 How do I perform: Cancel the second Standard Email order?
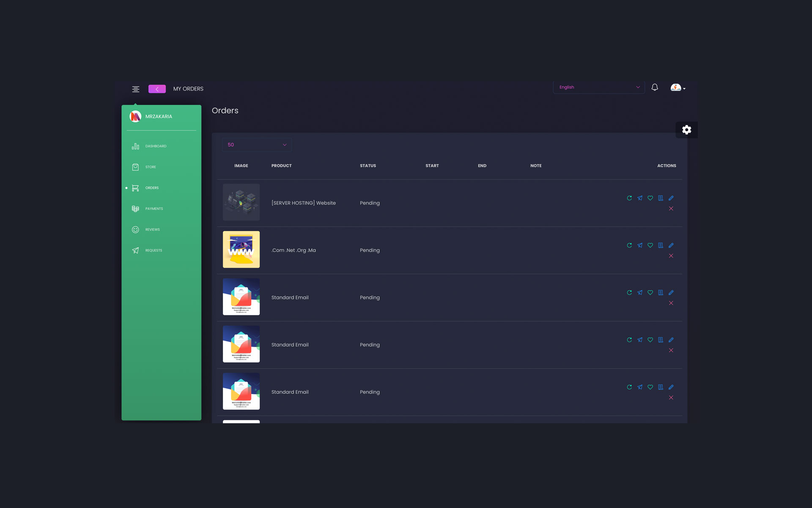671,350
